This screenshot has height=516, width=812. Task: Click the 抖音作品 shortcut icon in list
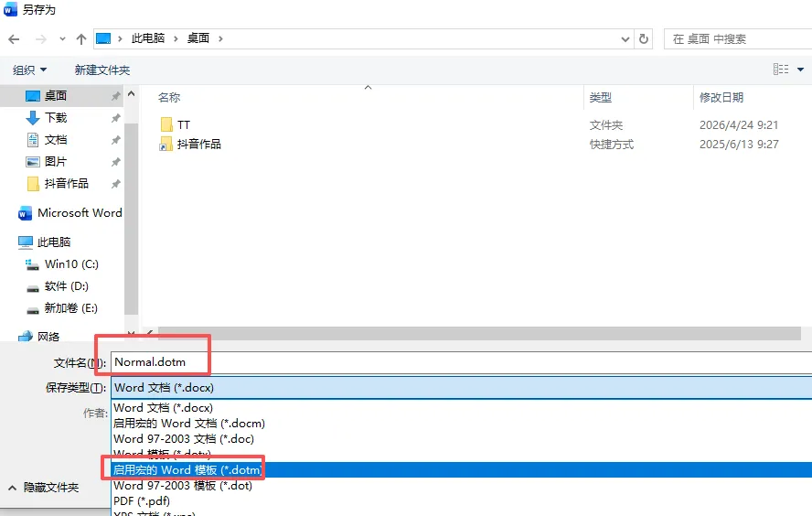[x=166, y=144]
